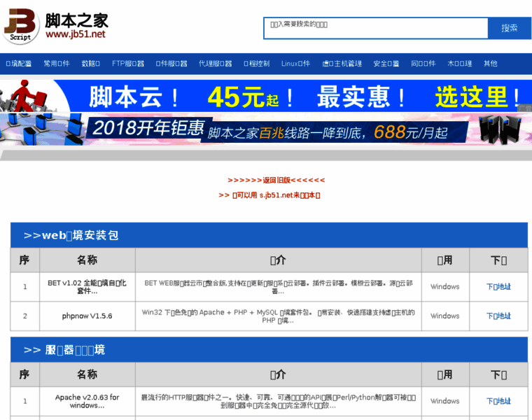Click the Windows cell in BET row
Screen dimensions: 532x420
tap(445, 287)
